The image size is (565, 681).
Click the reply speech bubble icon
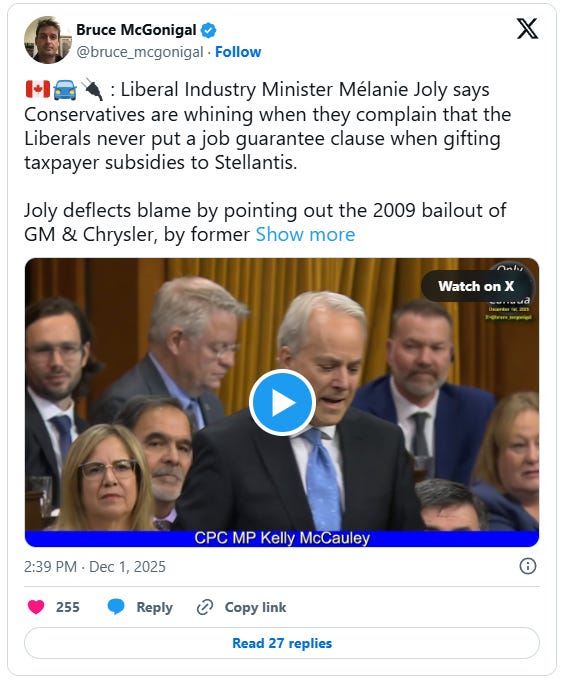(116, 607)
